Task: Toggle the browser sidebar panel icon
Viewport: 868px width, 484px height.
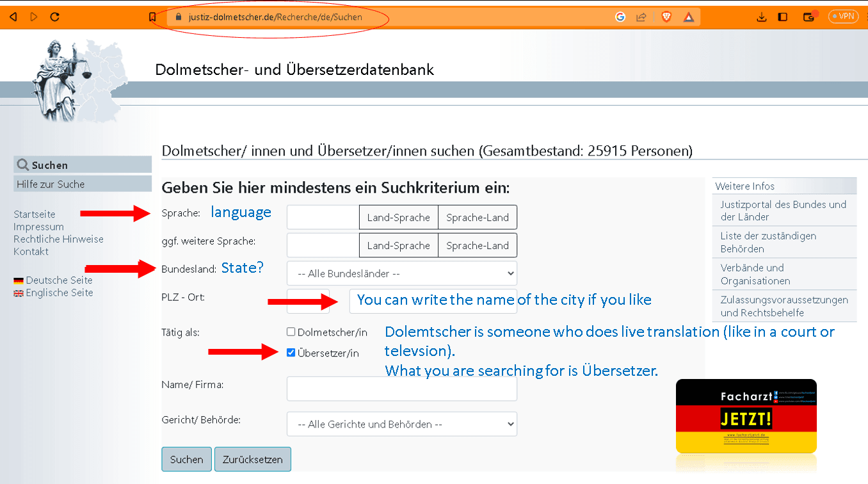Action: pos(782,17)
